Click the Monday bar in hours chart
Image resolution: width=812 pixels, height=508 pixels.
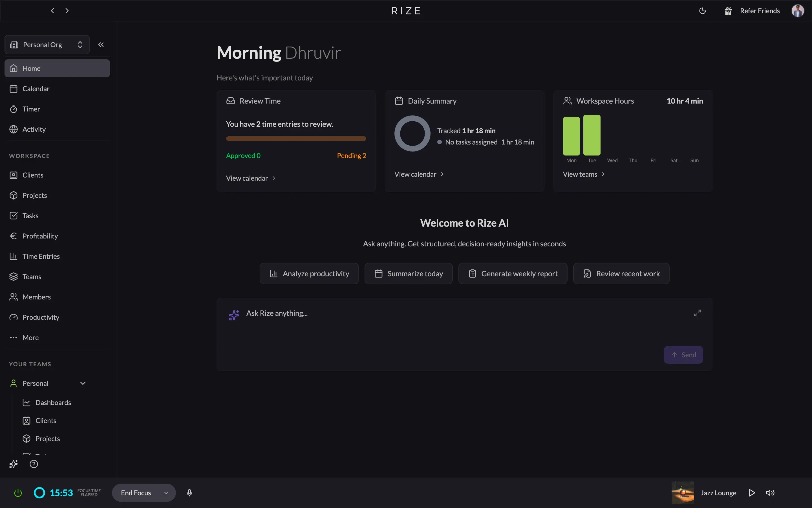pos(571,136)
